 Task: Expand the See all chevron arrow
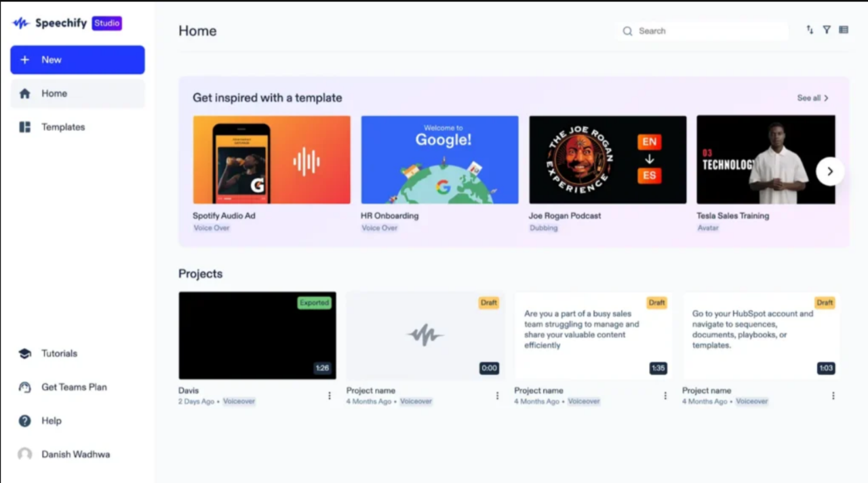point(826,98)
